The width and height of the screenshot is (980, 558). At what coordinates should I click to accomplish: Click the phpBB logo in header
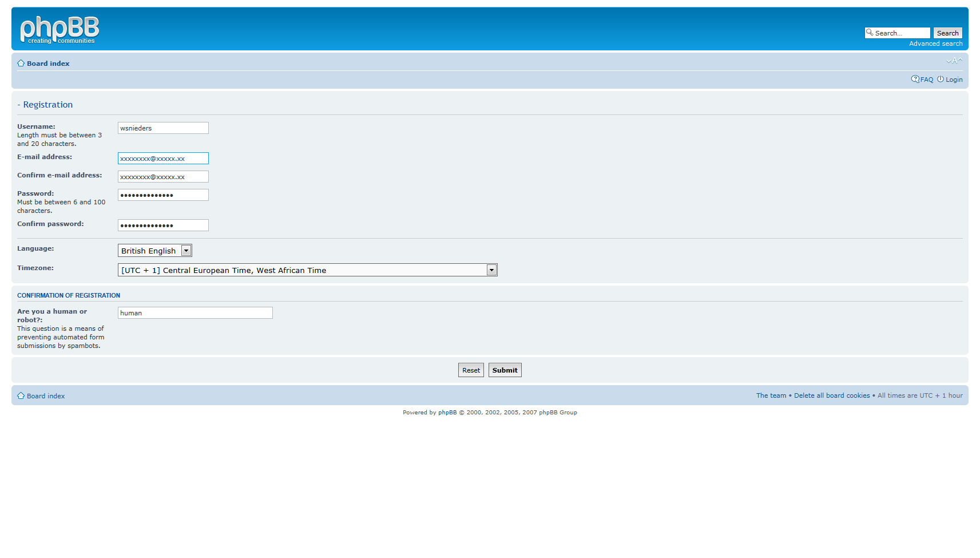[59, 30]
